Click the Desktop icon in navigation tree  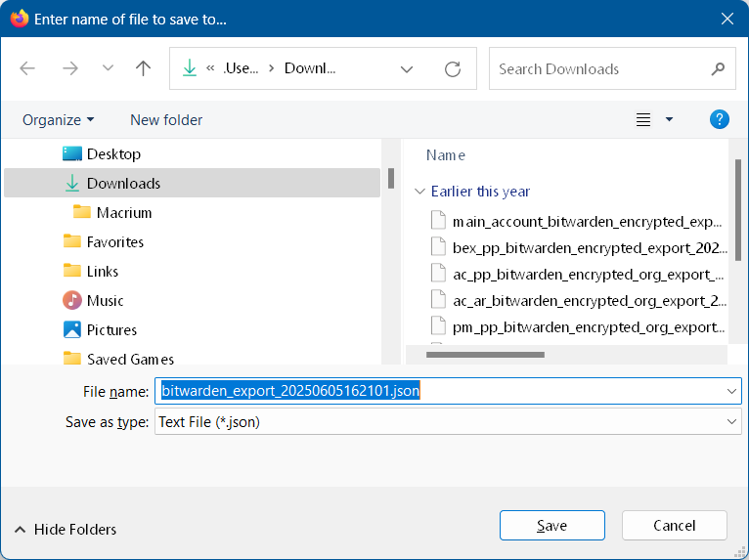coord(72,153)
